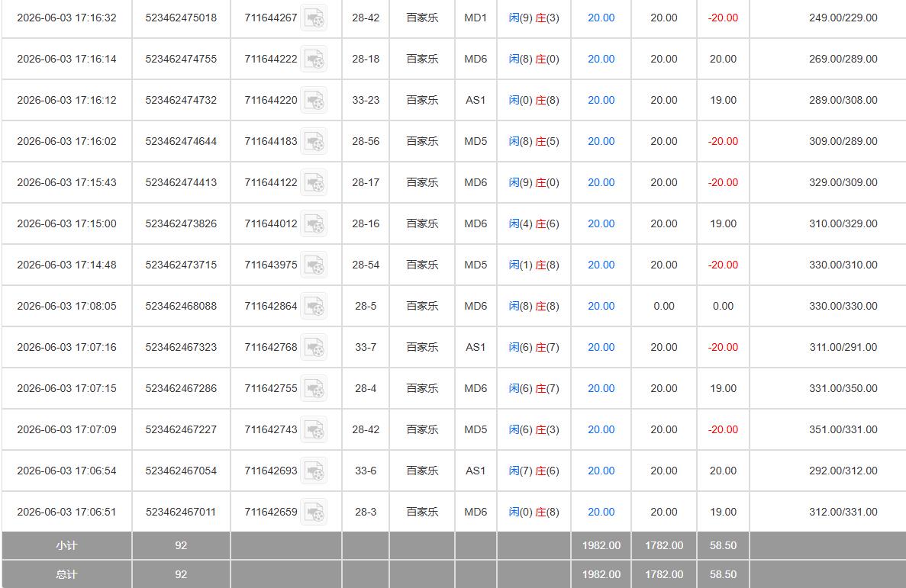The width and height of the screenshot is (906, 588).
Task: View replay icon for round 711644122
Action: (x=314, y=182)
